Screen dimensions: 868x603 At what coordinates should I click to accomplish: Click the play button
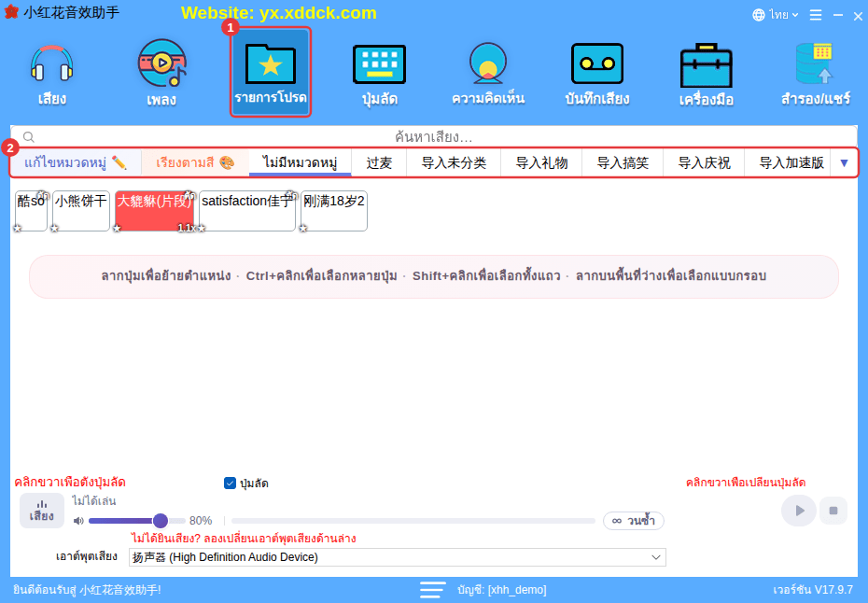coord(799,511)
